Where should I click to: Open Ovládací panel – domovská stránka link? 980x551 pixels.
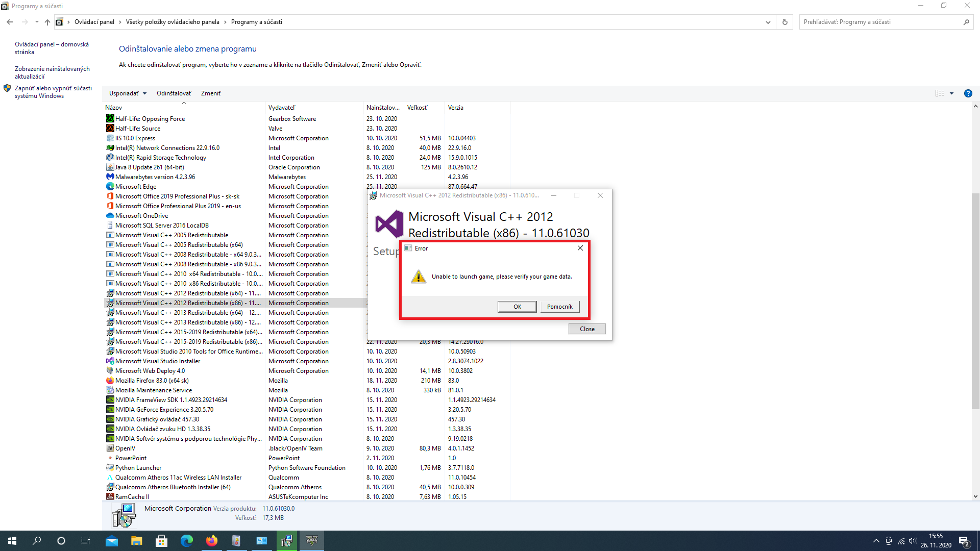52,48
